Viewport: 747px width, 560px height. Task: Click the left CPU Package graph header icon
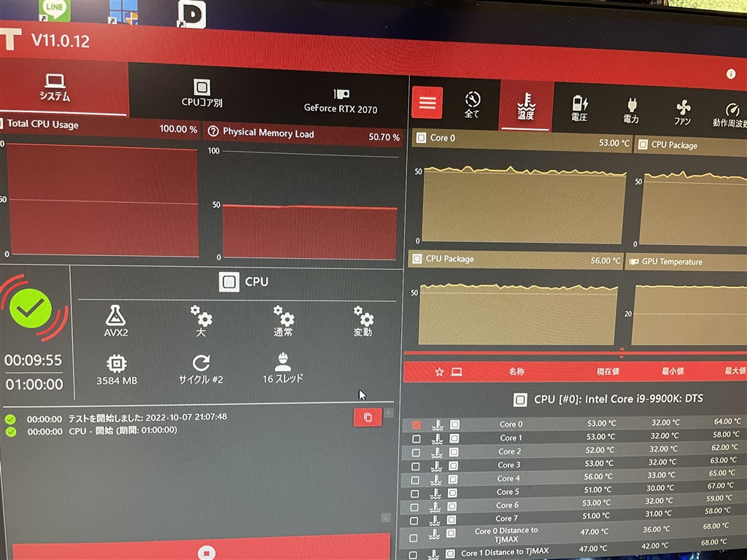point(417,259)
